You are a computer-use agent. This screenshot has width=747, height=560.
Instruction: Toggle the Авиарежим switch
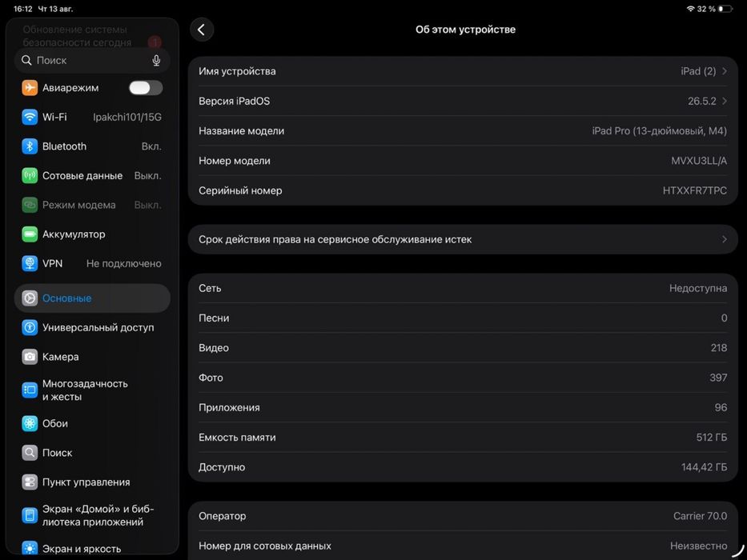point(146,88)
